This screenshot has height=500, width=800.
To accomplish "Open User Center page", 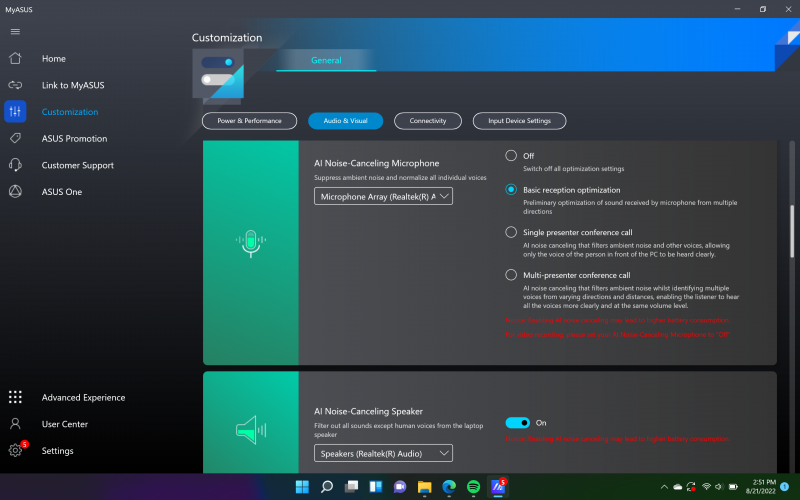I will [65, 424].
